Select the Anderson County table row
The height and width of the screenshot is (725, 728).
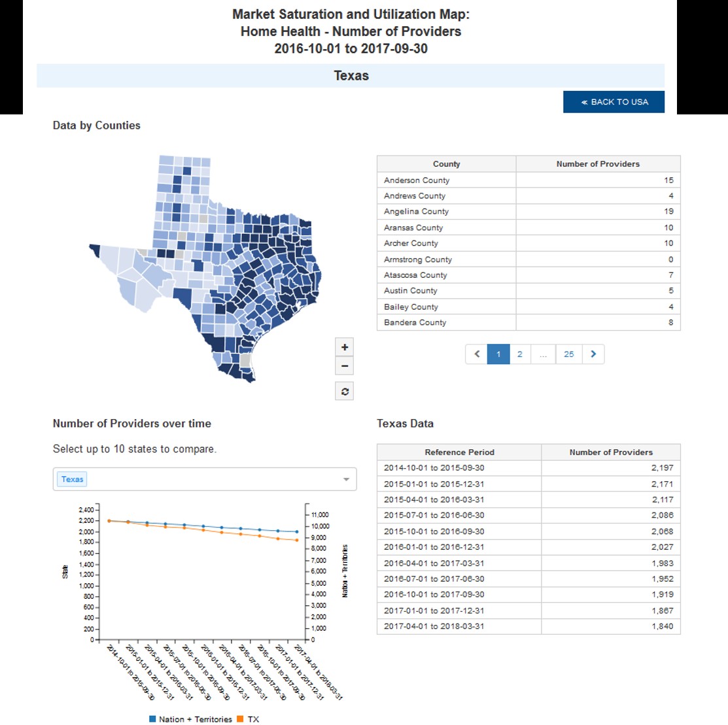pos(528,180)
